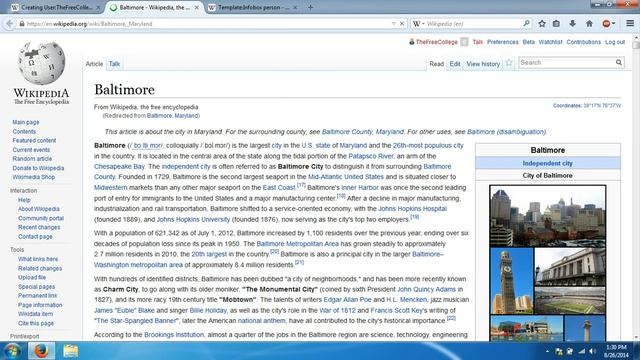Switch to Template:Infobox person tab
The height and width of the screenshot is (360, 640).
click(252, 7)
